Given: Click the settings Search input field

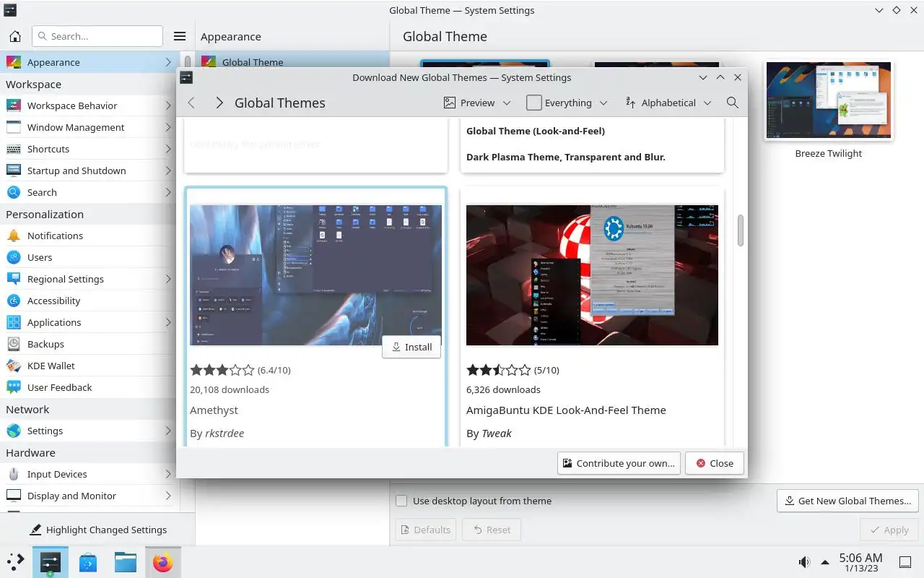Looking at the screenshot, I should pyautogui.click(x=97, y=36).
